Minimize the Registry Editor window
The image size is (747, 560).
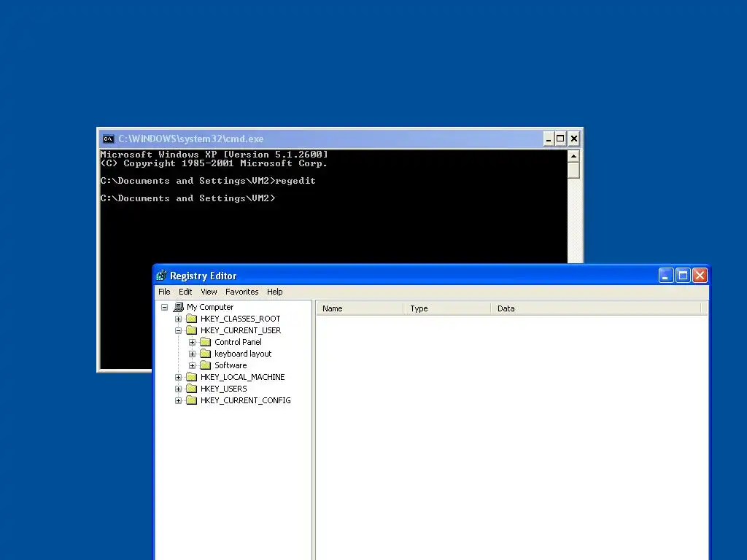pos(665,275)
